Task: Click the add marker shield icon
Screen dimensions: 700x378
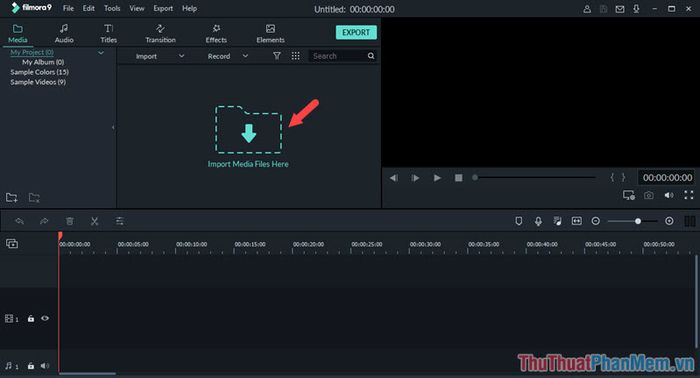Action: (x=518, y=221)
